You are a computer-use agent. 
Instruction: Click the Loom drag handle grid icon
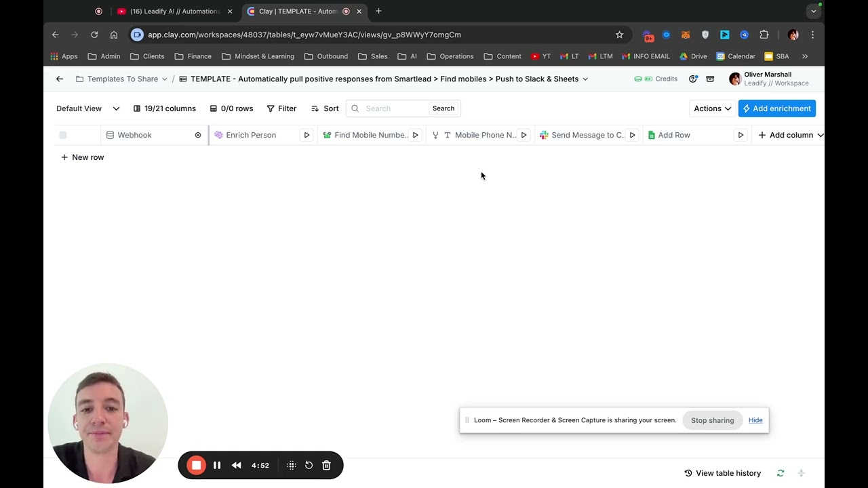(x=292, y=465)
